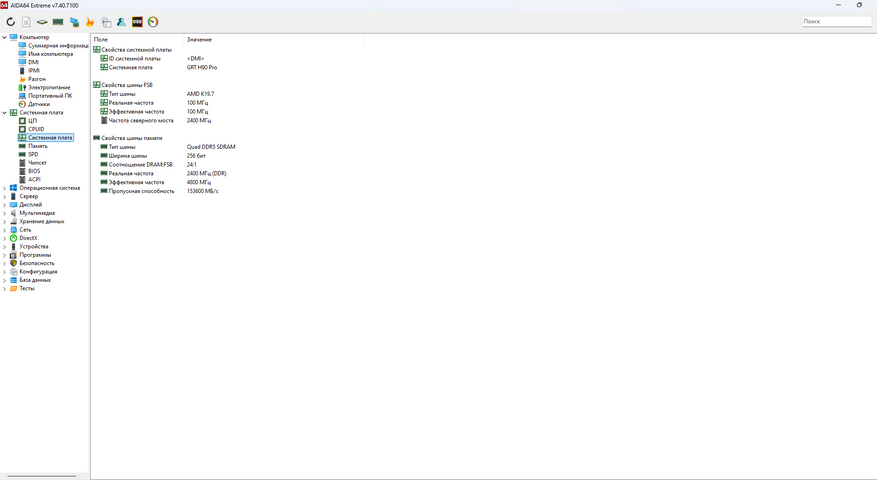Collapse the Компьютер tree node arrow
This screenshot has width=877, height=480.
click(4, 37)
